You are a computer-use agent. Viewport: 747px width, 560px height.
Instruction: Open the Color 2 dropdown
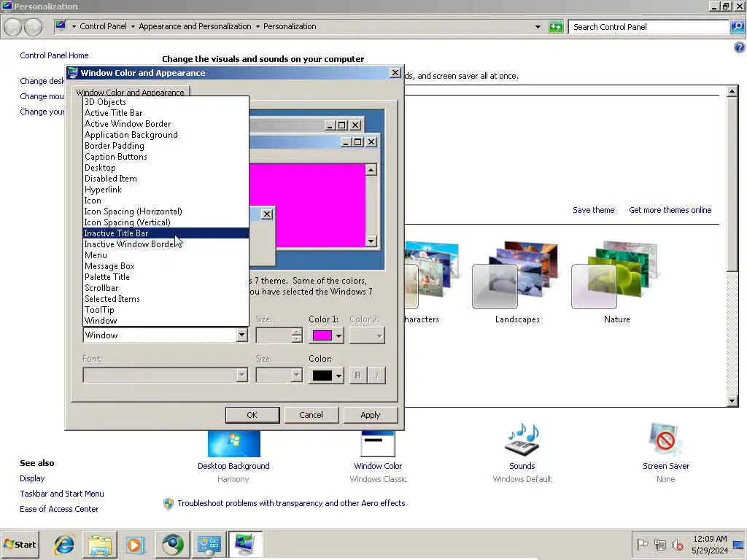coord(367,335)
